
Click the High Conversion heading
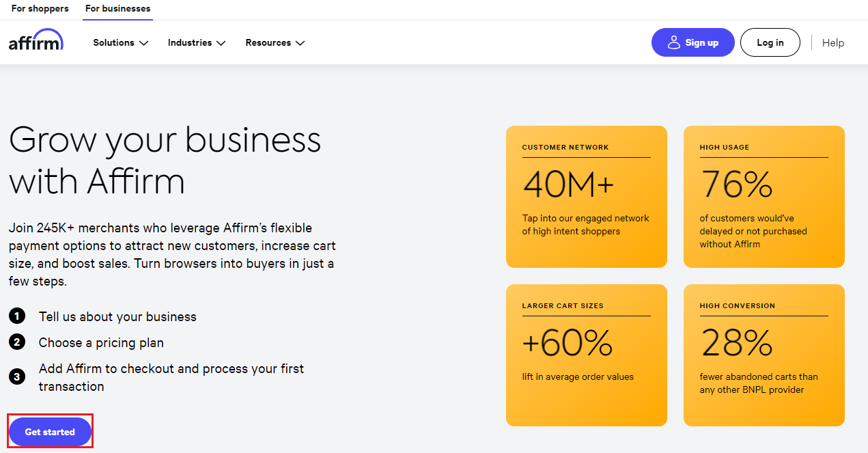[x=738, y=305]
